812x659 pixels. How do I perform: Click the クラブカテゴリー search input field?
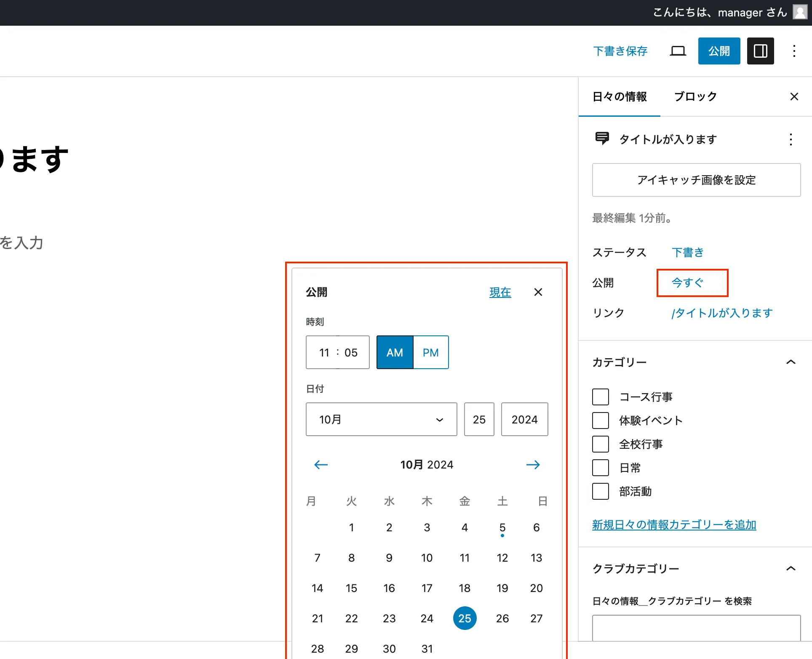point(696,628)
